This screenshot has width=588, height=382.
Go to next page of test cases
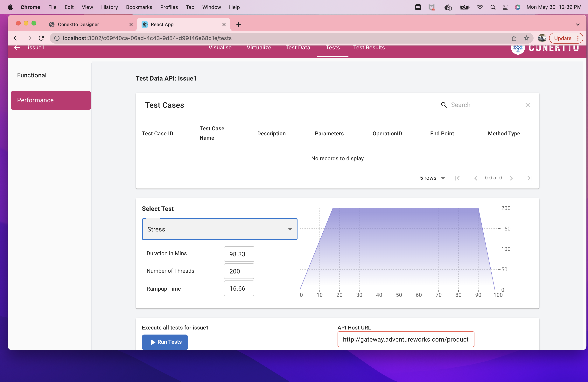click(511, 178)
